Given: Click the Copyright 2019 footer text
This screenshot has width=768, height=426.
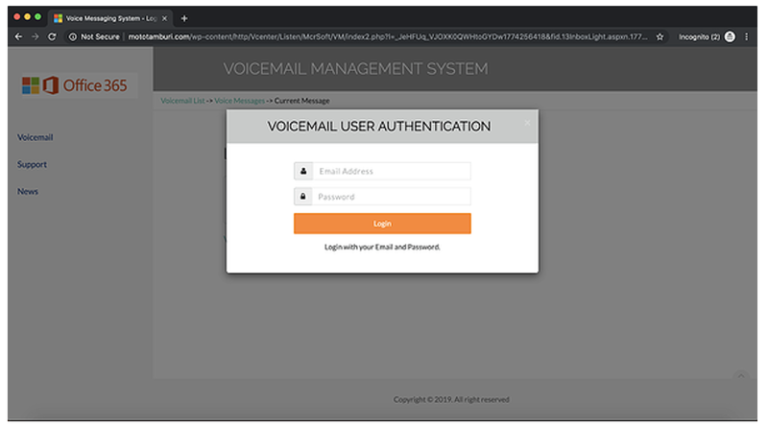Looking at the screenshot, I should pyautogui.click(x=451, y=400).
